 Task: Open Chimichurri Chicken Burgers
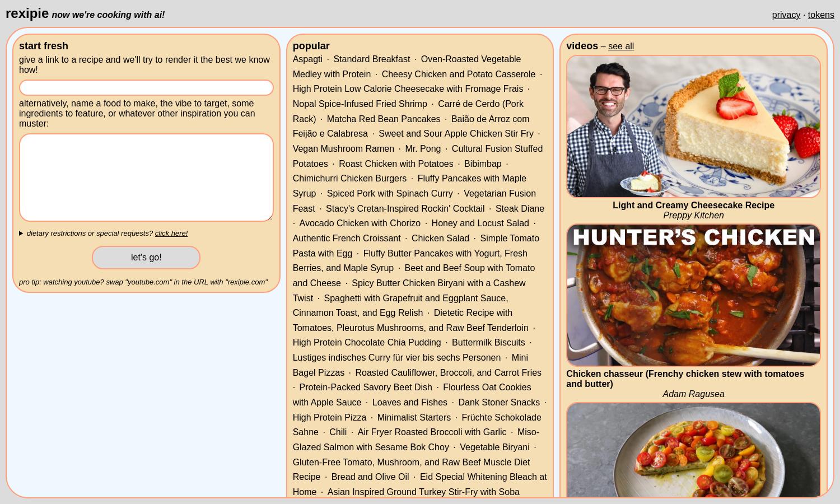click(349, 179)
